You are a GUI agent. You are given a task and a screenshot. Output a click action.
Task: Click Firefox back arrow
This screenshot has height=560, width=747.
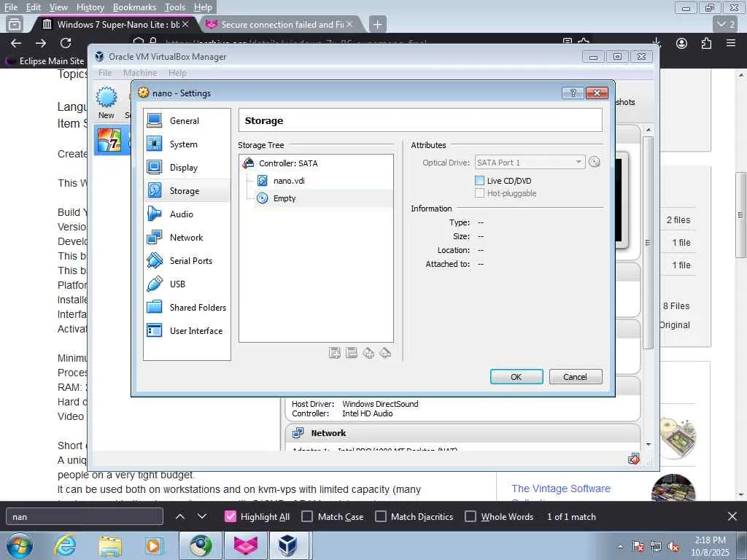[16, 43]
